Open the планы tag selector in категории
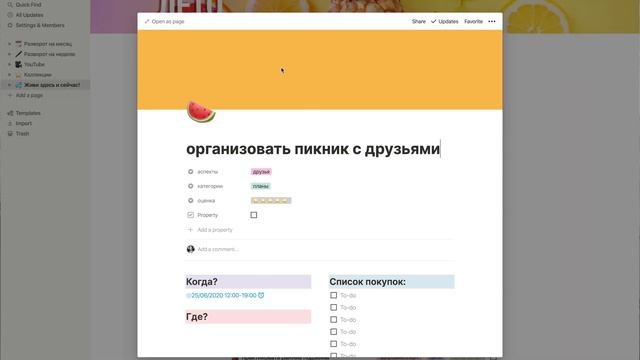 pos(260,186)
